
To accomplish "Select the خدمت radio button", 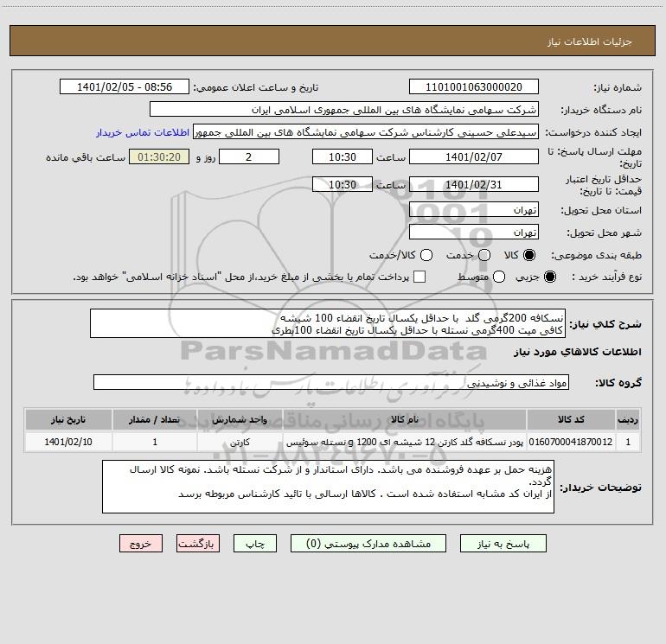I will [484, 255].
